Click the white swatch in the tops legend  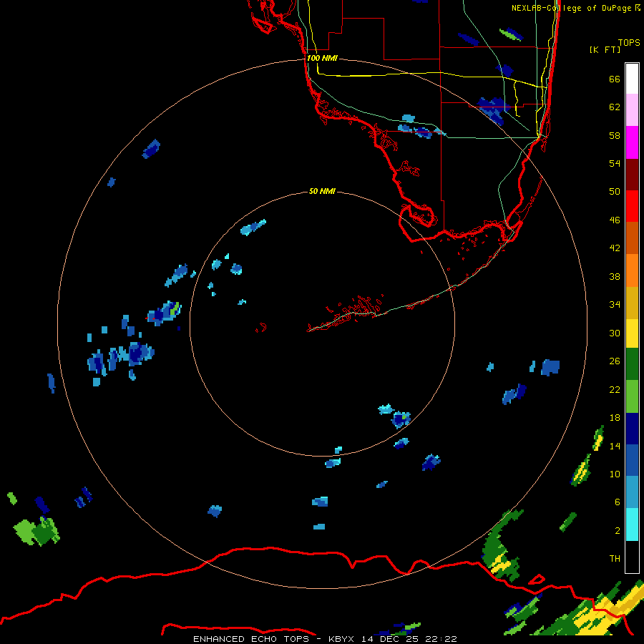pyautogui.click(x=632, y=79)
